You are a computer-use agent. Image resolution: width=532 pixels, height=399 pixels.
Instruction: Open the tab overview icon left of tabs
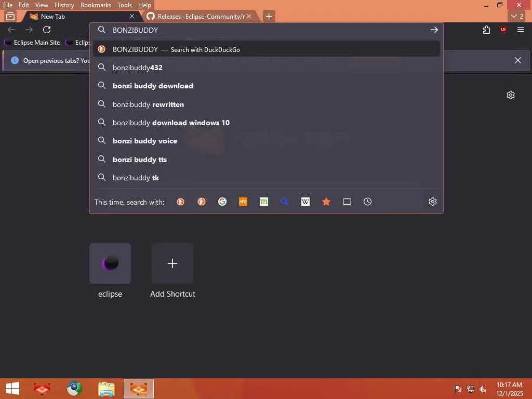pos(10,16)
